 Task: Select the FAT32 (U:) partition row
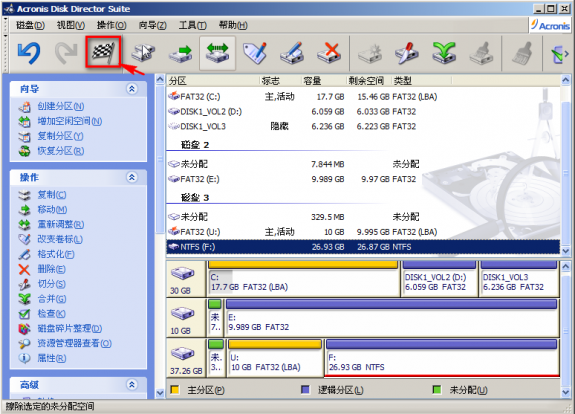click(x=363, y=232)
